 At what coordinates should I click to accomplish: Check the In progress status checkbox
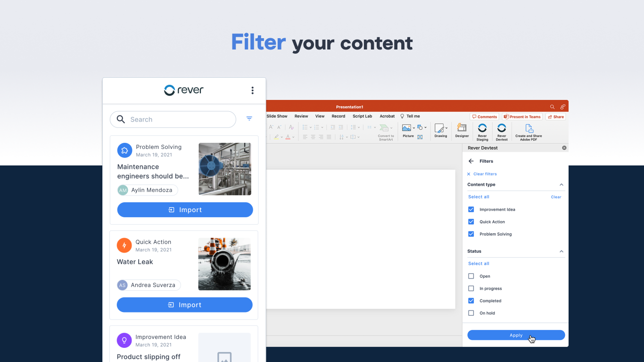(x=471, y=288)
